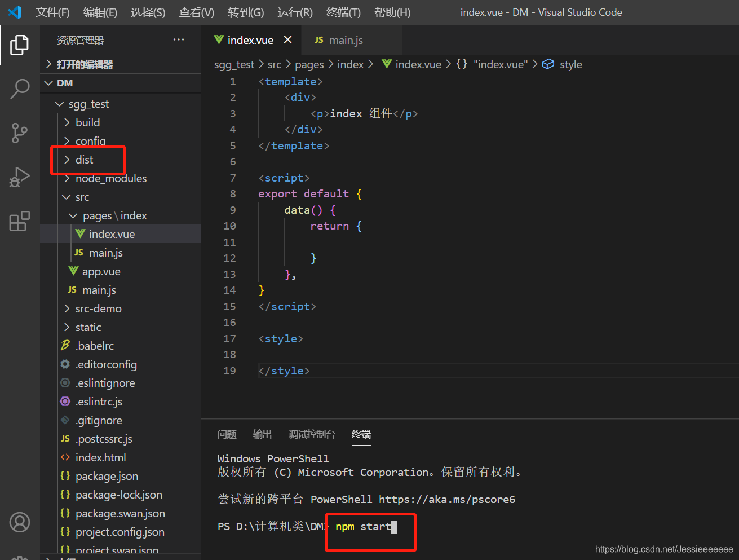Open the 帮助(H) menu
739x560 pixels.
point(392,12)
